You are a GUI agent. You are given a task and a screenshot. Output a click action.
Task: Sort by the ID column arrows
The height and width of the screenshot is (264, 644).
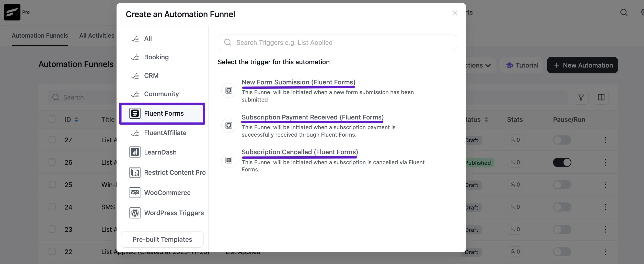pyautogui.click(x=76, y=119)
